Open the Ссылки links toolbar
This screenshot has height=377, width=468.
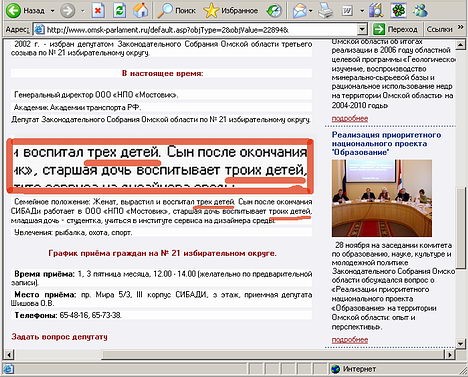pos(440,30)
